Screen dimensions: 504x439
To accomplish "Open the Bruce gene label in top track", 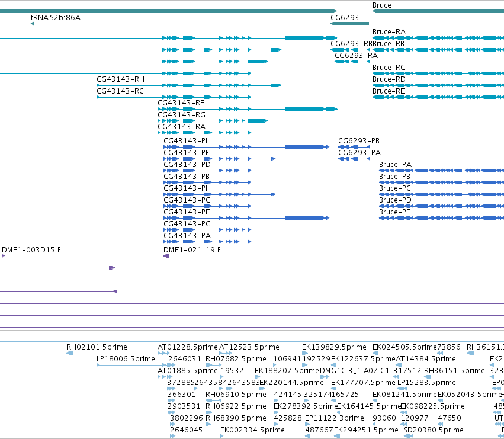I will pyautogui.click(x=382, y=5).
